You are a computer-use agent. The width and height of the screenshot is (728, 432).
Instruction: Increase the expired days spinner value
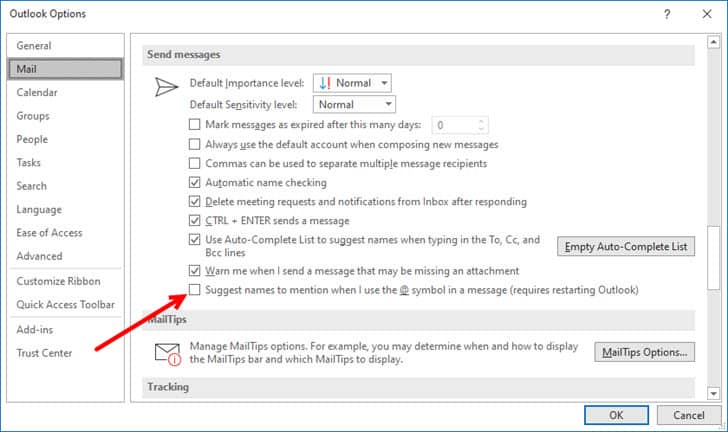point(481,121)
